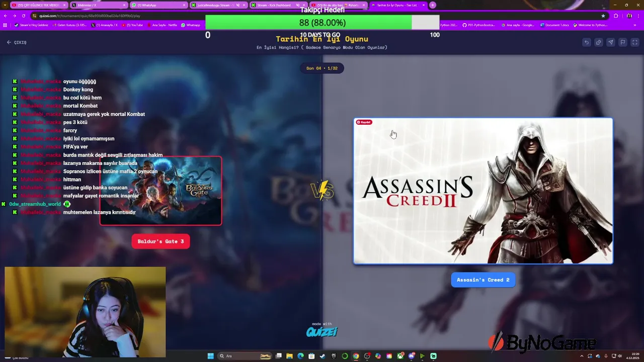Click the taskbar Ara search box
644x362 pixels.
[x=246, y=356]
